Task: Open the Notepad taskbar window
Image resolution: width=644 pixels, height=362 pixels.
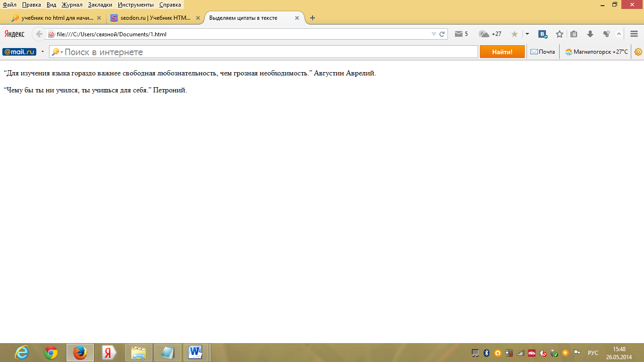Action: point(168,353)
